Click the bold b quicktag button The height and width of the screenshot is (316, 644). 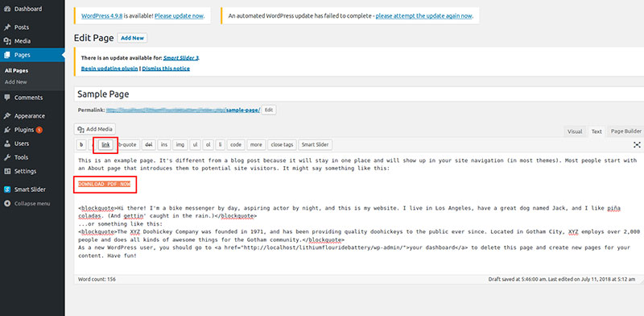(x=81, y=145)
